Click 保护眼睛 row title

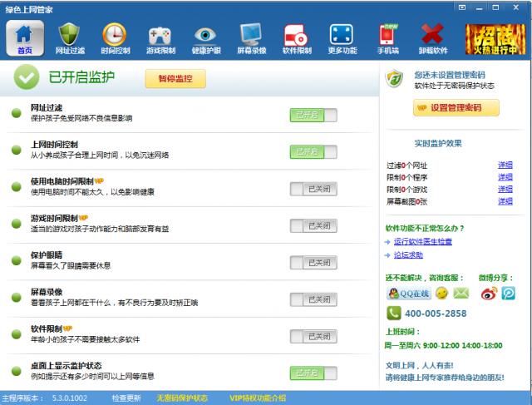(47, 255)
